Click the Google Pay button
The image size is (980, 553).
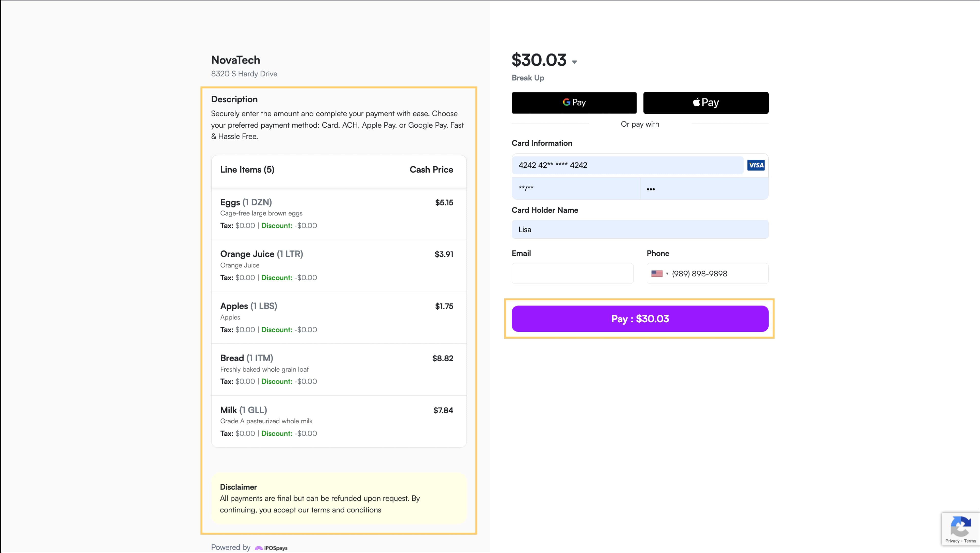(x=574, y=102)
